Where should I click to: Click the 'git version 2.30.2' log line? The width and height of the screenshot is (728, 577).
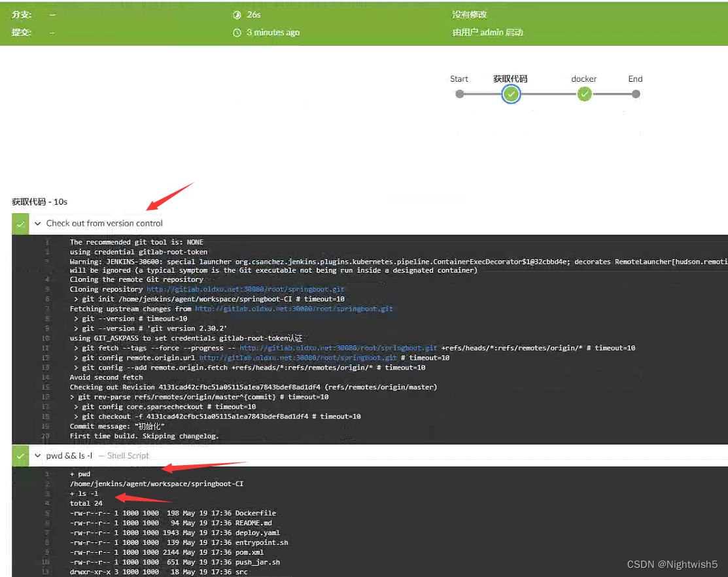pyautogui.click(x=150, y=328)
